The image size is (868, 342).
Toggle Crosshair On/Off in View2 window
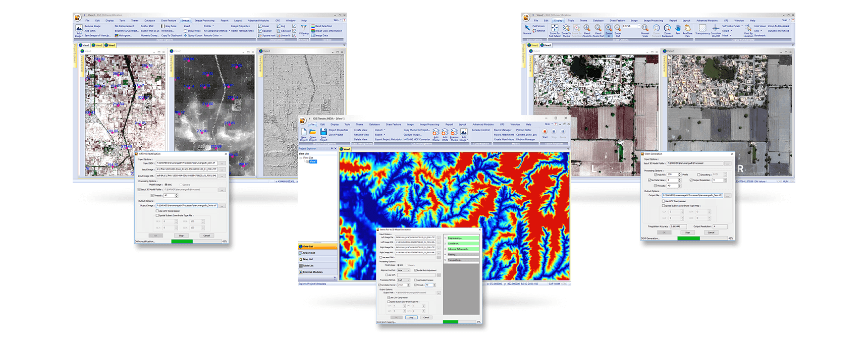point(716,31)
